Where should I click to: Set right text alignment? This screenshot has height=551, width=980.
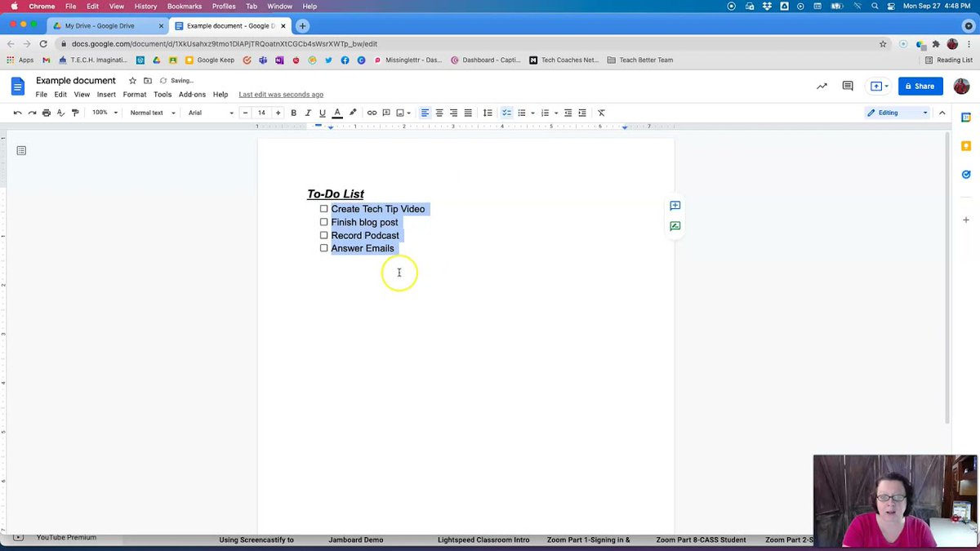coord(453,113)
